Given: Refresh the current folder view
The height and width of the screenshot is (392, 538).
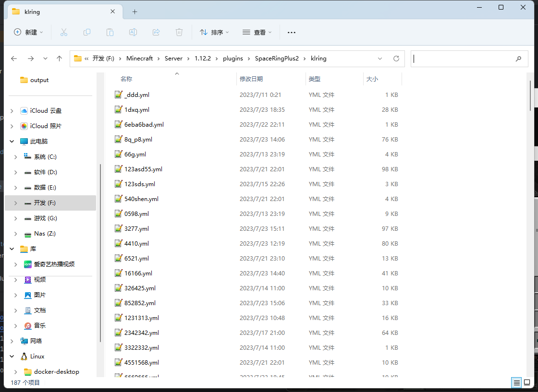Looking at the screenshot, I should [396, 59].
